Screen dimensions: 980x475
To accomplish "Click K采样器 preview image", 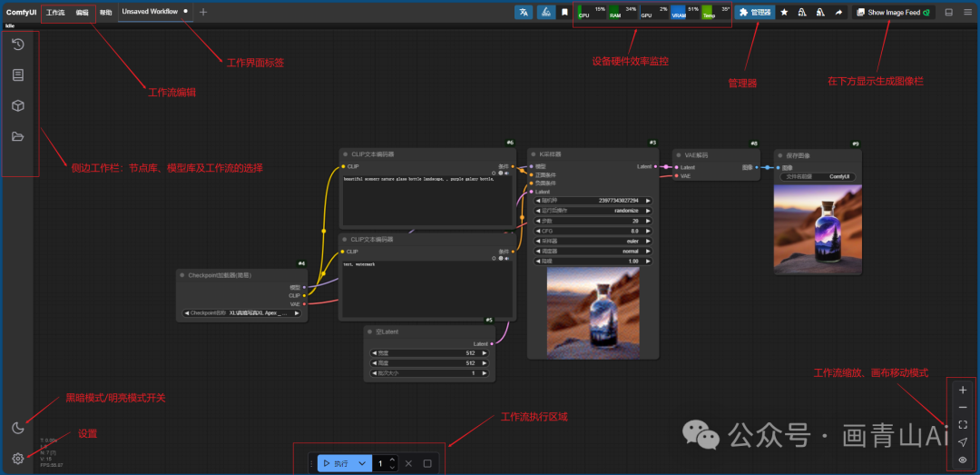I will pyautogui.click(x=593, y=313).
